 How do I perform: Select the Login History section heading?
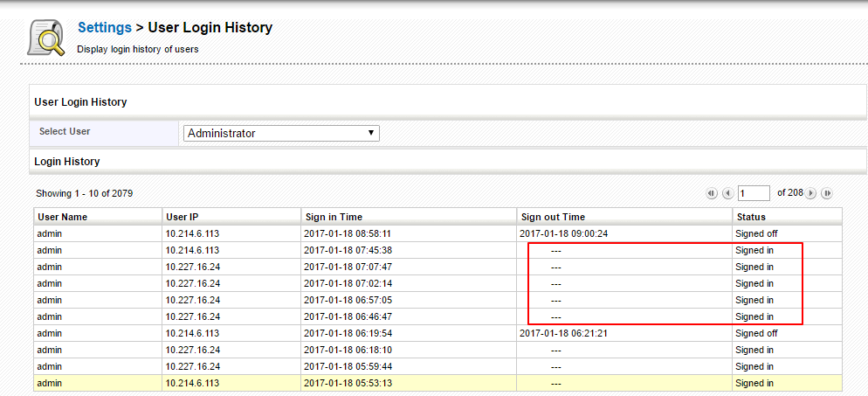(x=67, y=162)
